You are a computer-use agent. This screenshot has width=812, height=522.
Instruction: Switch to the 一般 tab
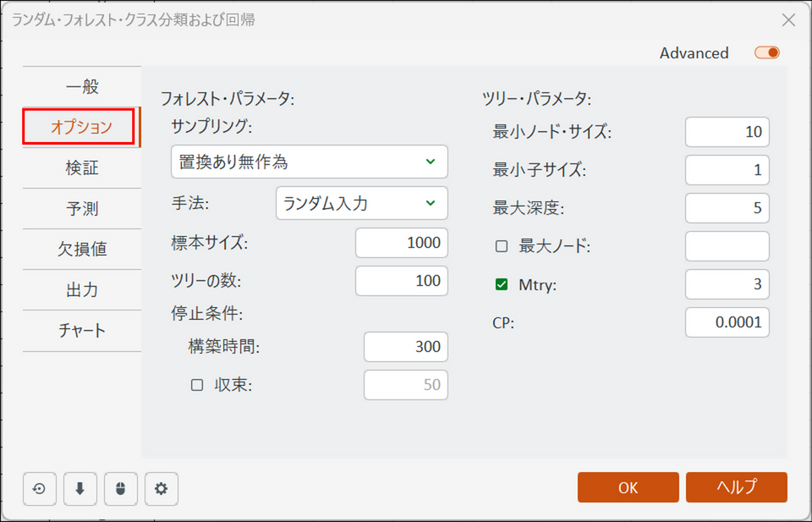coord(82,86)
